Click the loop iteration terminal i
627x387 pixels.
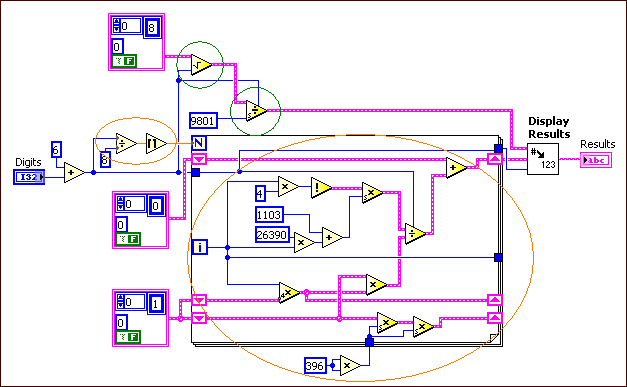coord(200,247)
